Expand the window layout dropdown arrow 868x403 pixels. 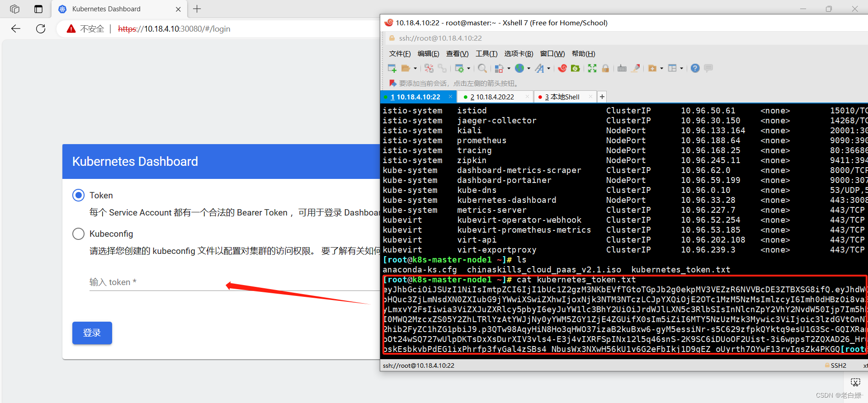[681, 68]
